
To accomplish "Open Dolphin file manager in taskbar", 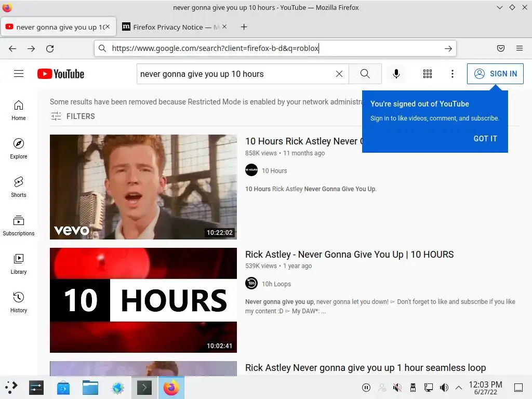I will click(x=90, y=388).
